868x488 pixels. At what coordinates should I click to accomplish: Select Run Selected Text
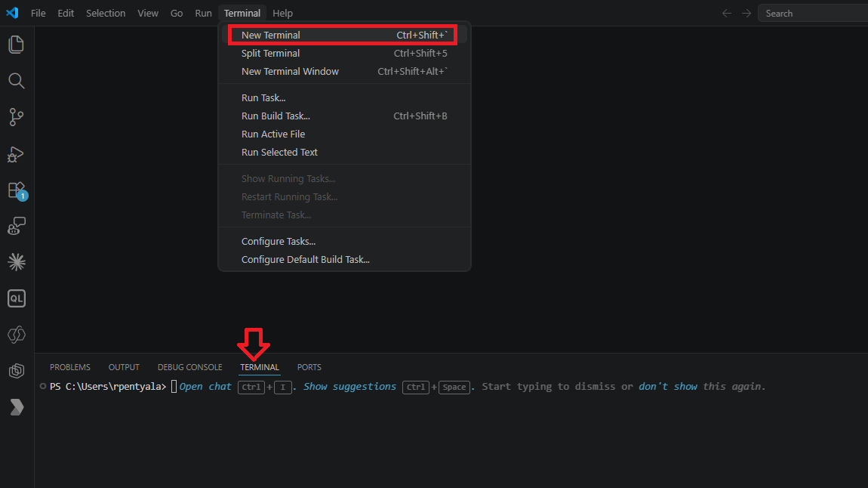pos(344,153)
